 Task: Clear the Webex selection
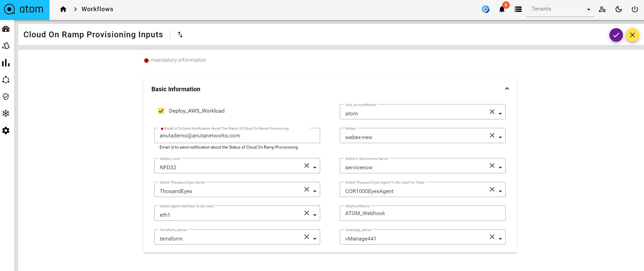click(492, 135)
